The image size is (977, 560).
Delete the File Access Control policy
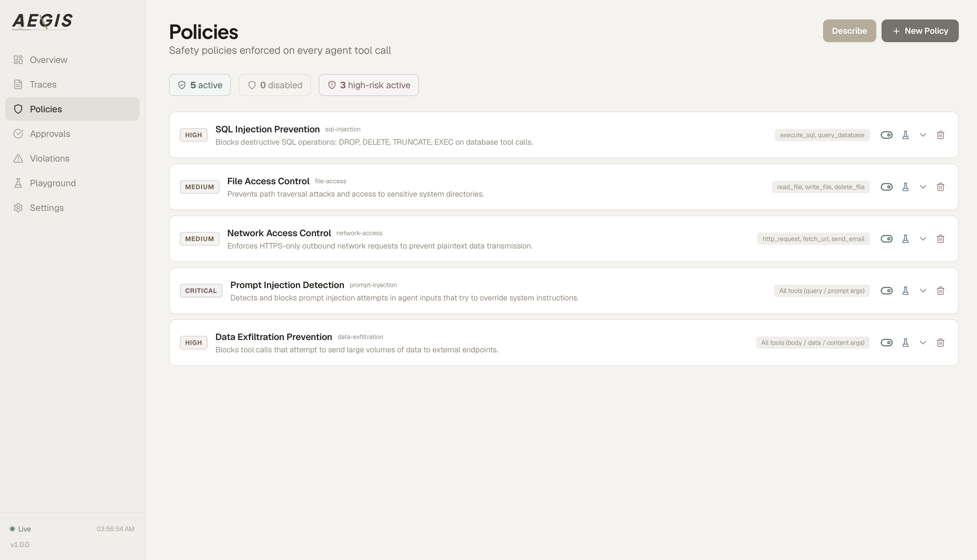[940, 187]
